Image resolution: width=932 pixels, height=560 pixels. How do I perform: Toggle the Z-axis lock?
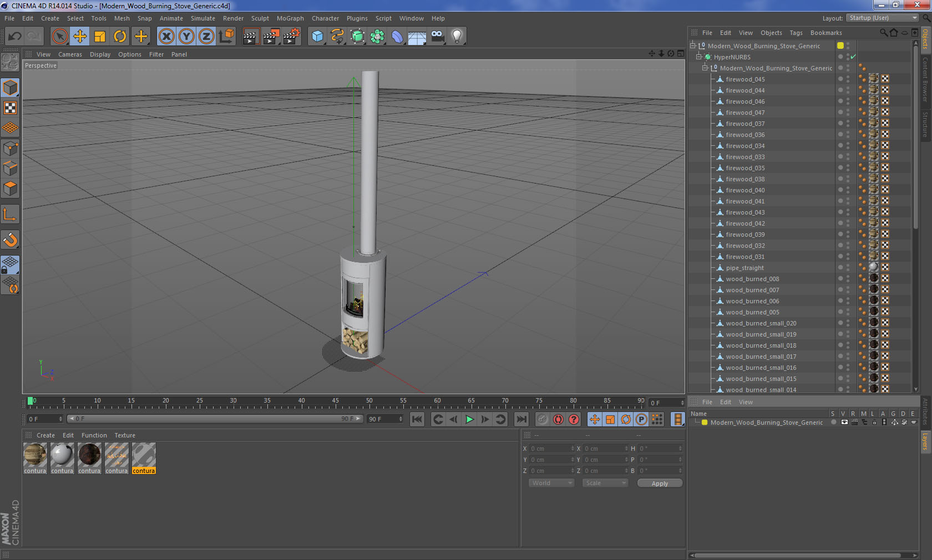206,37
